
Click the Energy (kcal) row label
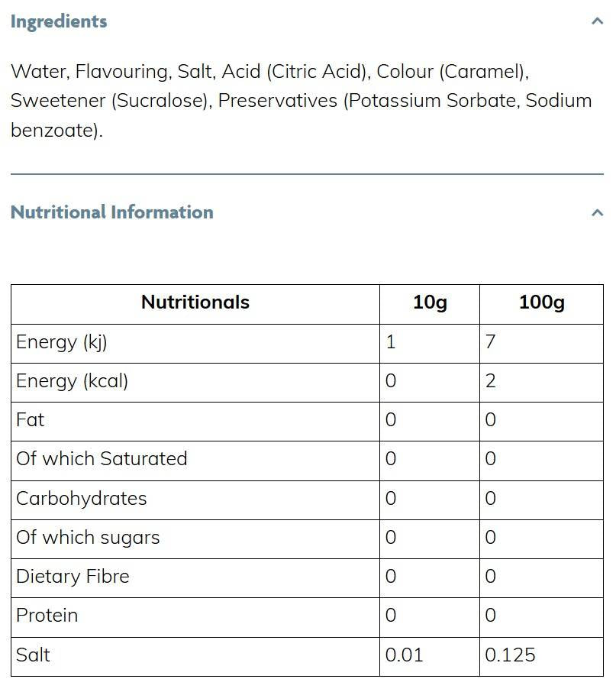73,381
